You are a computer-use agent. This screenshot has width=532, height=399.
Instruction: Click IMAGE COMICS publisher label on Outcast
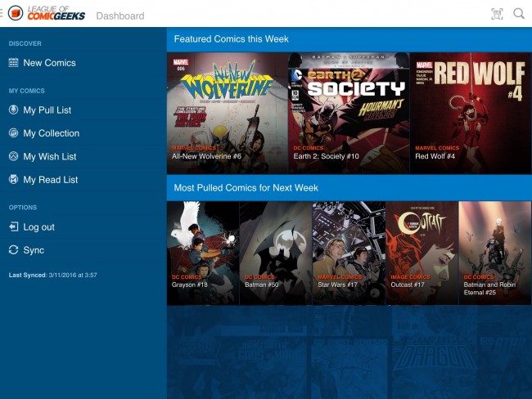tap(411, 277)
